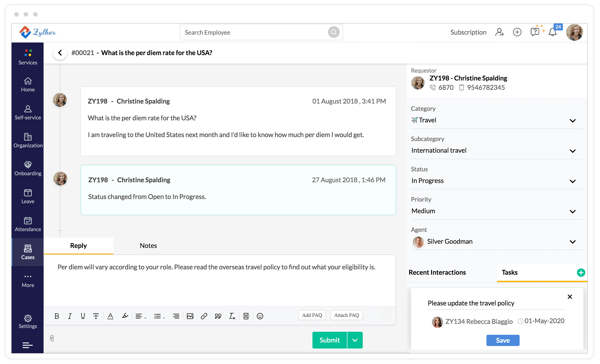
Task: Change the Status In Progress dropdown
Action: tap(497, 181)
